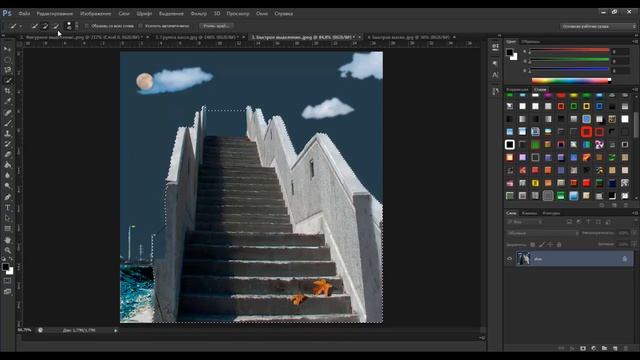Click Subtract from selection mode icon
The image size is (640, 360).
pyautogui.click(x=56, y=26)
